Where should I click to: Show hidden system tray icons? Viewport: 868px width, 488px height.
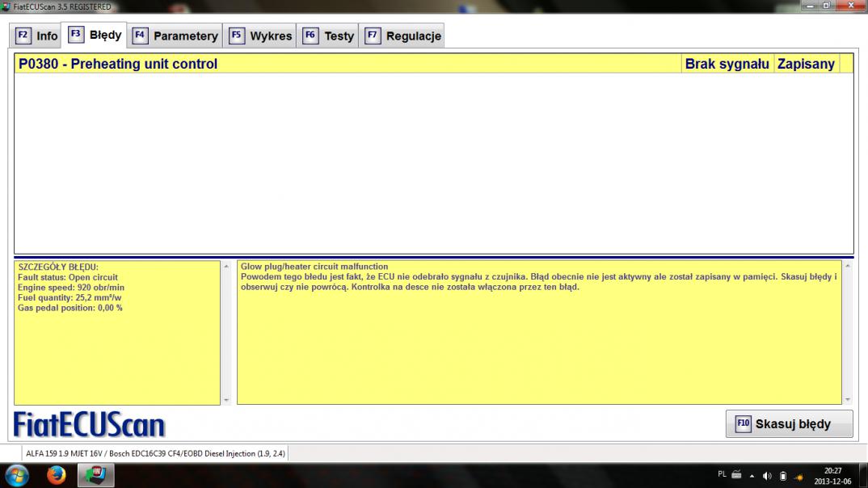tap(752, 476)
